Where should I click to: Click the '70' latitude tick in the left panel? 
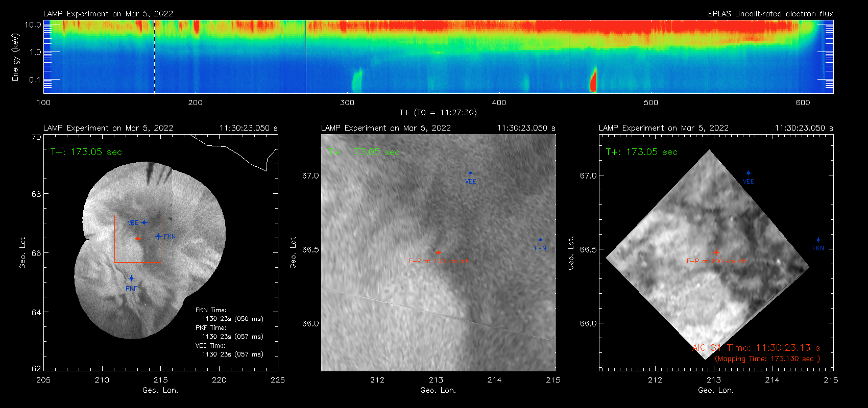tap(36, 137)
